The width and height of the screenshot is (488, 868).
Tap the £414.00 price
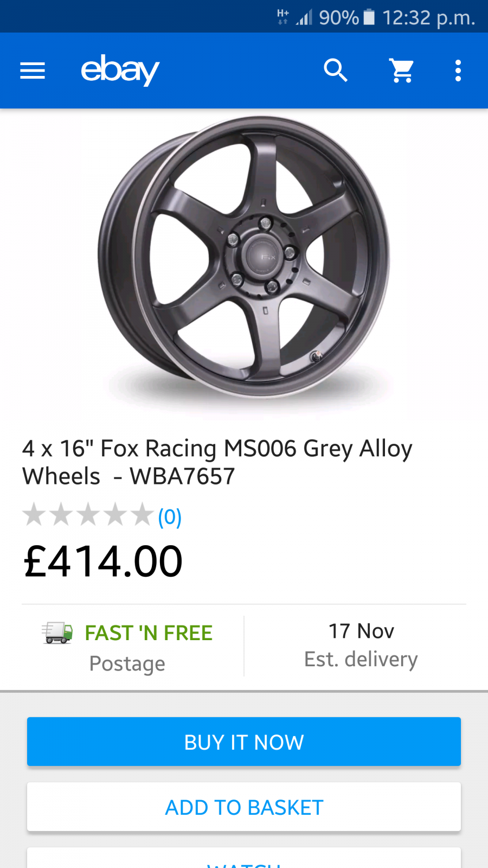pyautogui.click(x=103, y=561)
